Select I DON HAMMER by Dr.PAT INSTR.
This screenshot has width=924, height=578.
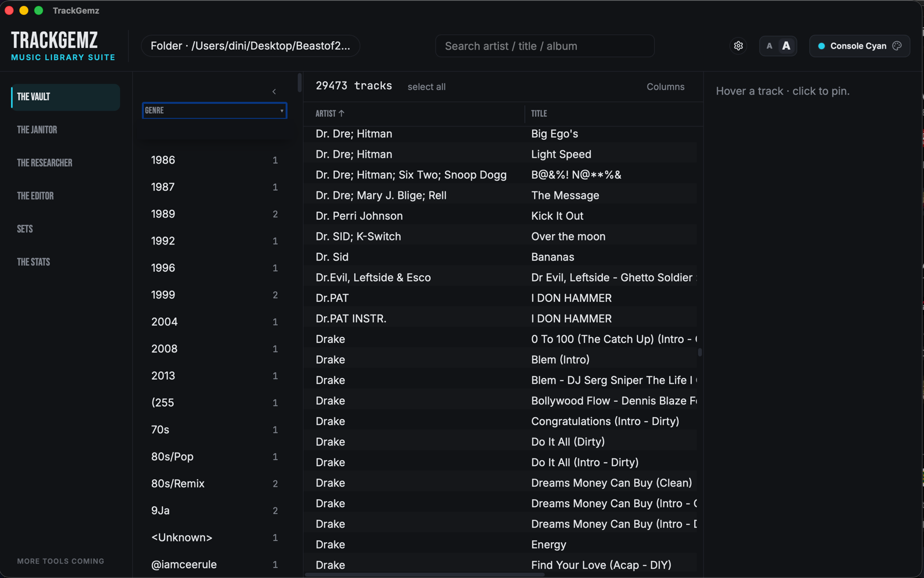pos(500,318)
